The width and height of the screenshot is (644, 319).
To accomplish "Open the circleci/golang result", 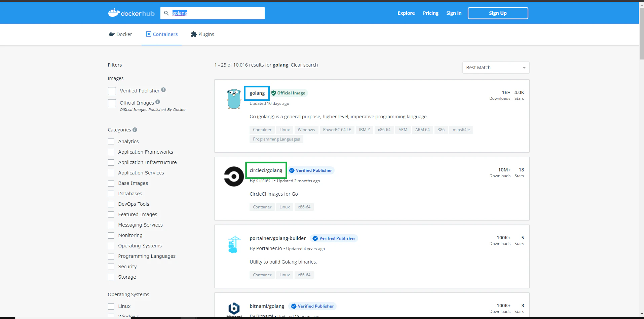I will click(x=266, y=170).
